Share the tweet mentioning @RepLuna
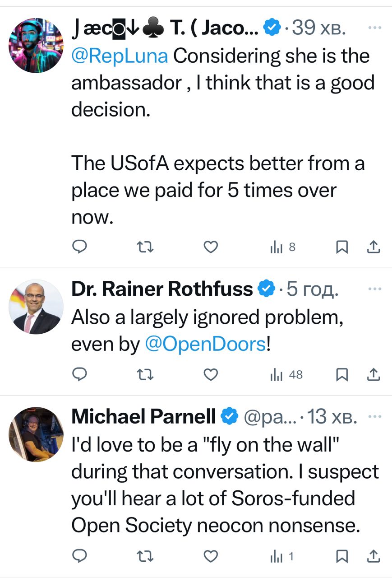 pyautogui.click(x=374, y=247)
